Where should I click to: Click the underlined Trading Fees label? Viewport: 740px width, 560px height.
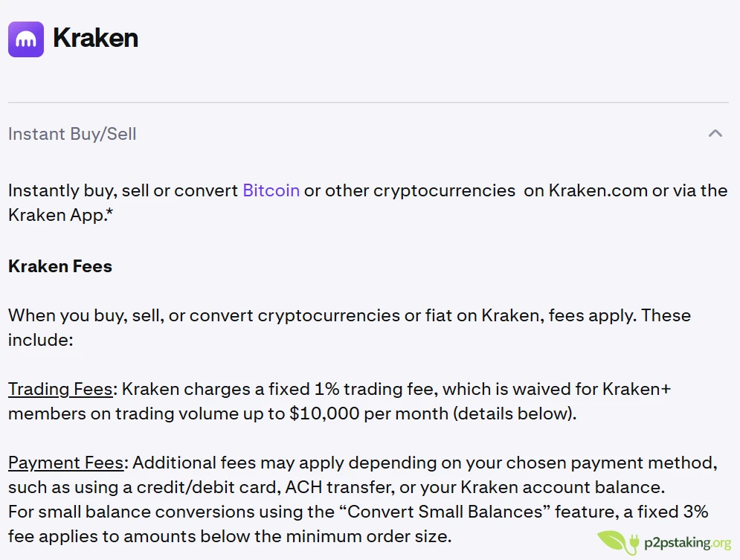pos(59,389)
